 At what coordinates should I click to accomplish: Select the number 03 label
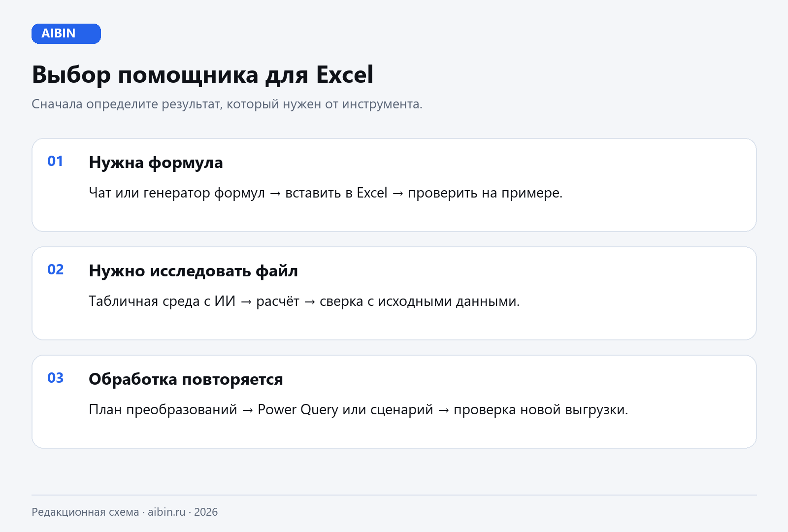tap(56, 378)
